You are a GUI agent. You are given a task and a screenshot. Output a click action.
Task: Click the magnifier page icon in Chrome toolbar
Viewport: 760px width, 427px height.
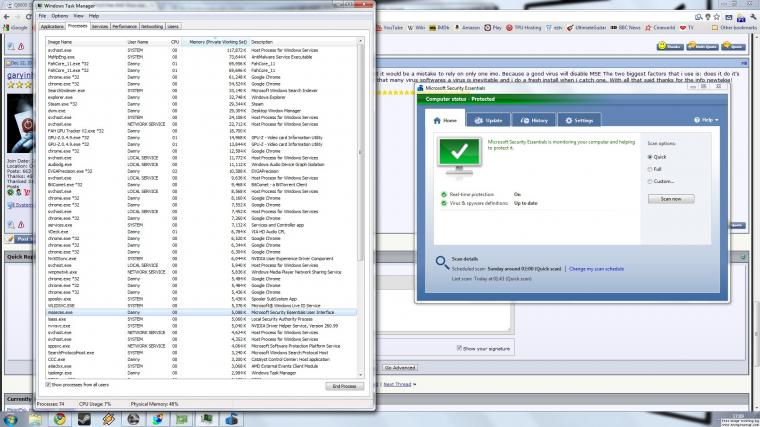pos(698,17)
